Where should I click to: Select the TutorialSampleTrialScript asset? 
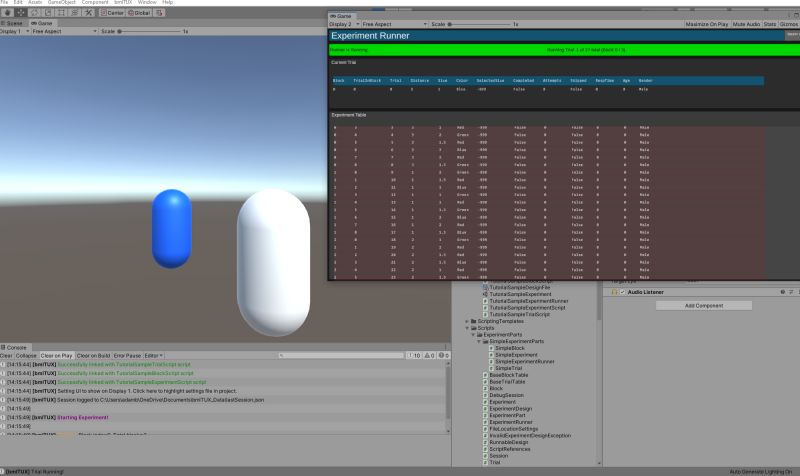point(519,315)
